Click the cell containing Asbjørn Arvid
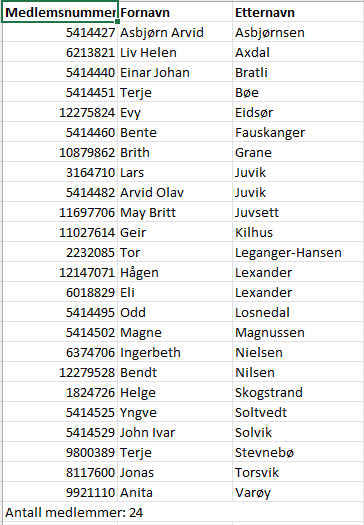Viewport: 364px width, 525px height. 175,32
